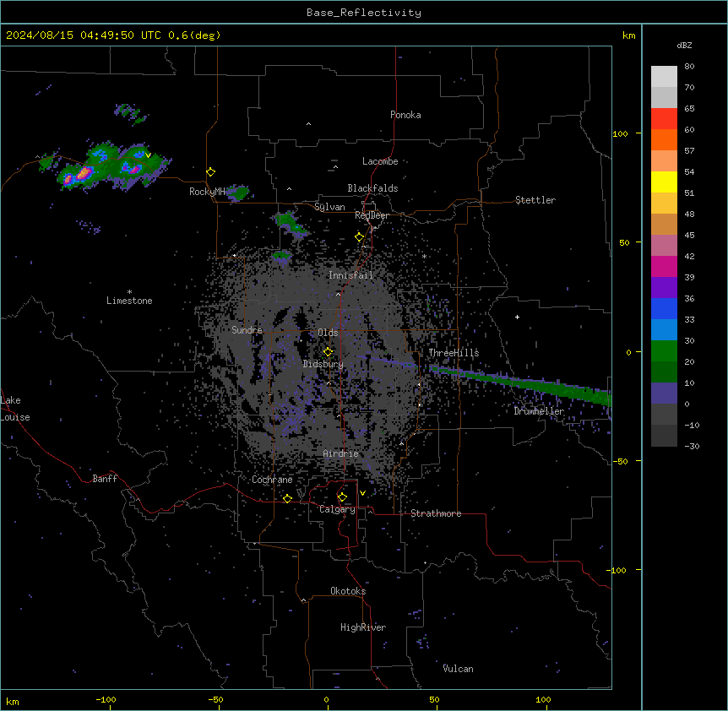
Task: Pick the light gray 80-70 dBZ legend color
Action: pyautogui.click(x=664, y=77)
